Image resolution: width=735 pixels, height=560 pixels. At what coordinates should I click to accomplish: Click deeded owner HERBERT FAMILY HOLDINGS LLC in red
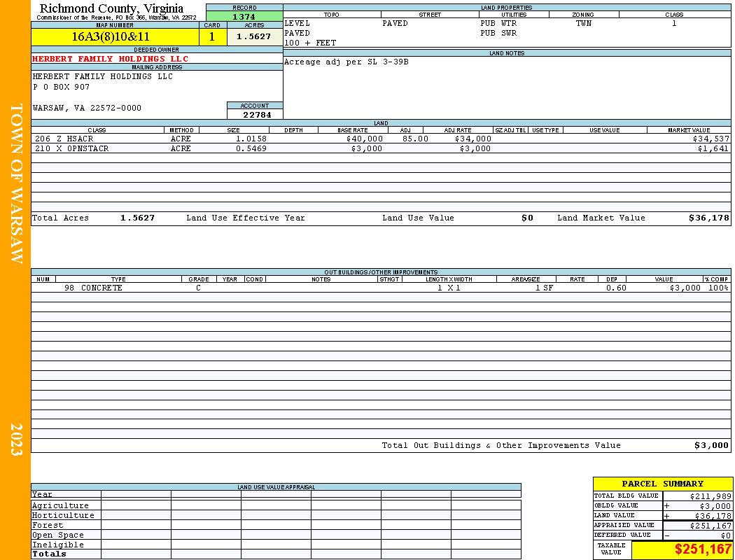click(x=110, y=59)
